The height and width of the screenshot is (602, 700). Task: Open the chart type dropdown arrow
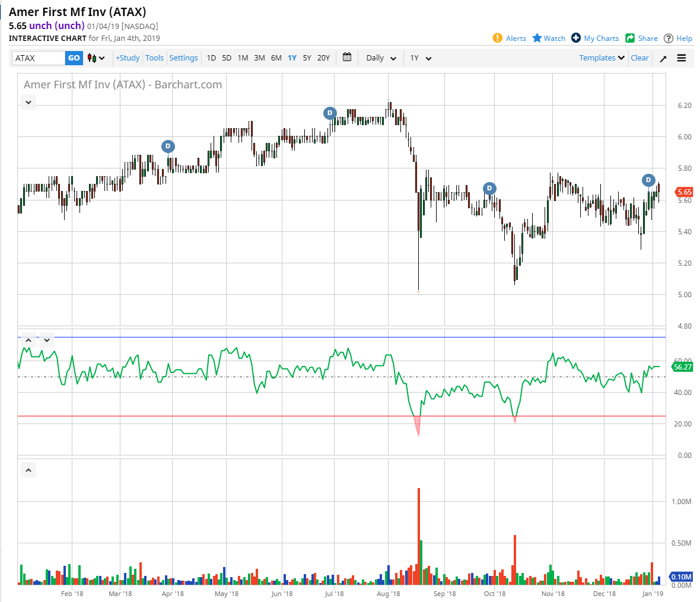102,58
